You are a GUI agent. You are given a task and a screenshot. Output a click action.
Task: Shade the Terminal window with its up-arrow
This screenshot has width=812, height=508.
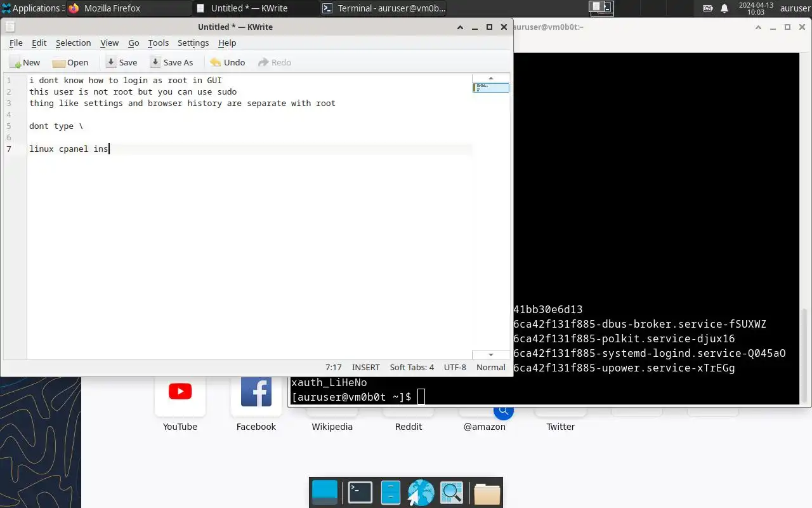pyautogui.click(x=757, y=27)
